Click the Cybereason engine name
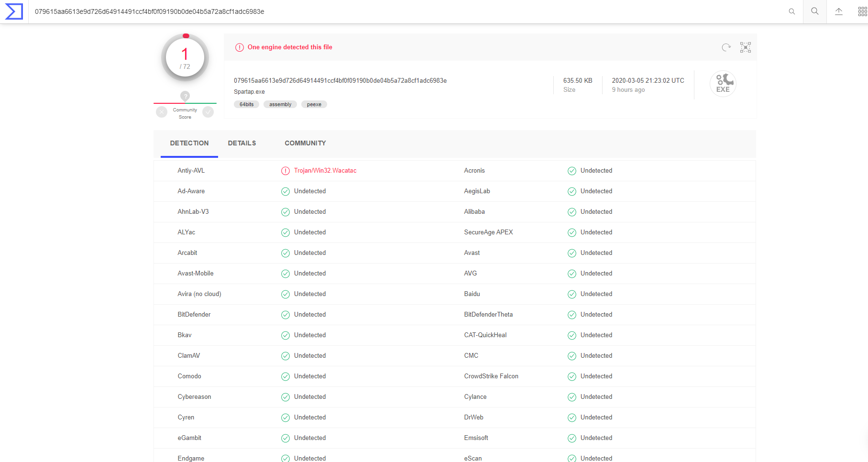The height and width of the screenshot is (462, 868). pyautogui.click(x=194, y=397)
